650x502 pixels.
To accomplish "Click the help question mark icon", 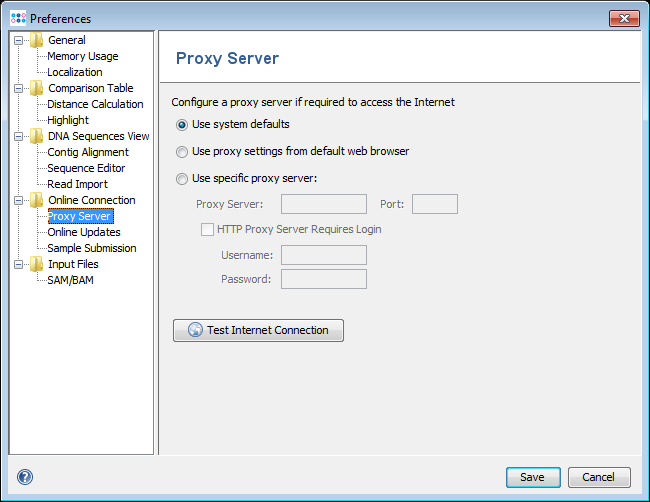I will pos(25,477).
